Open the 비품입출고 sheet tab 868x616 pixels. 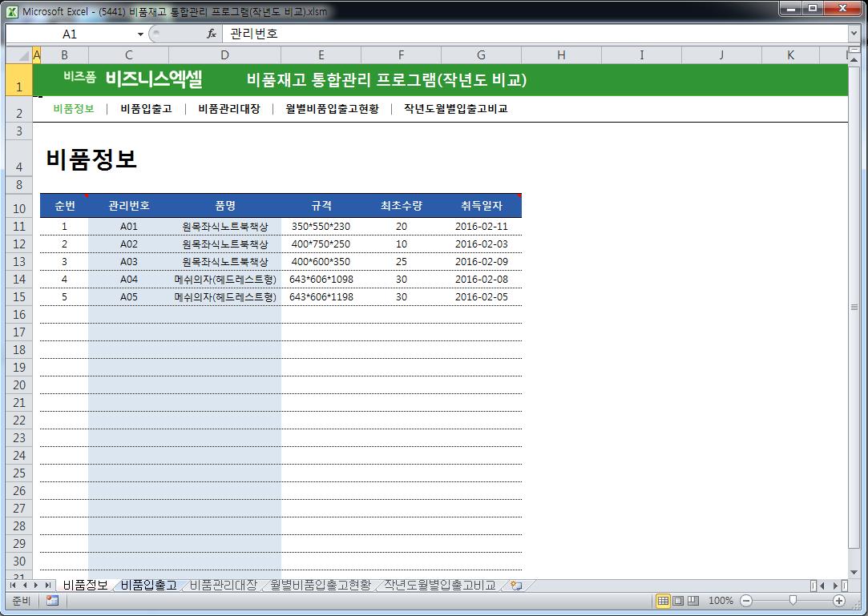click(148, 586)
